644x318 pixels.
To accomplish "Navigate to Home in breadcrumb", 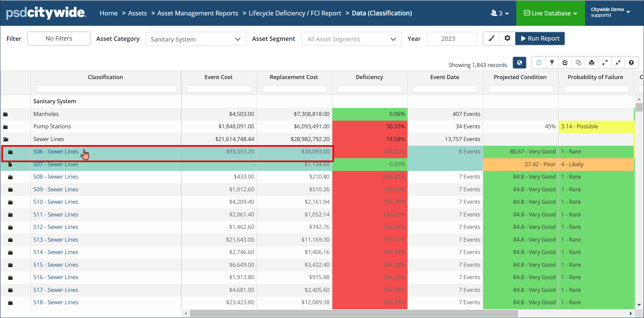I will click(x=109, y=13).
